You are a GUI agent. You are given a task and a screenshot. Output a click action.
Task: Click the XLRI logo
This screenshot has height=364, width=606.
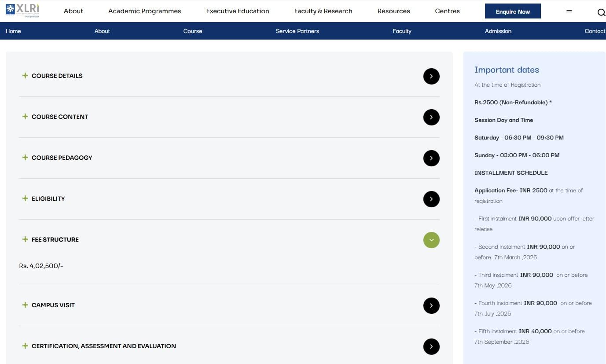click(x=22, y=10)
